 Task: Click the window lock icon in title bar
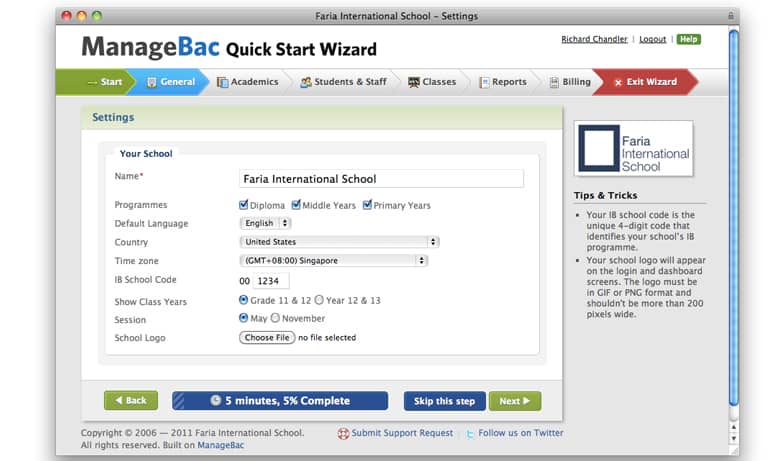tap(730, 16)
